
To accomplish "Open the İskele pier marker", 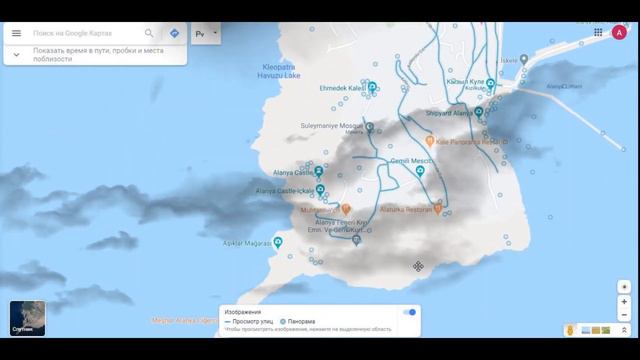I will [524, 60].
